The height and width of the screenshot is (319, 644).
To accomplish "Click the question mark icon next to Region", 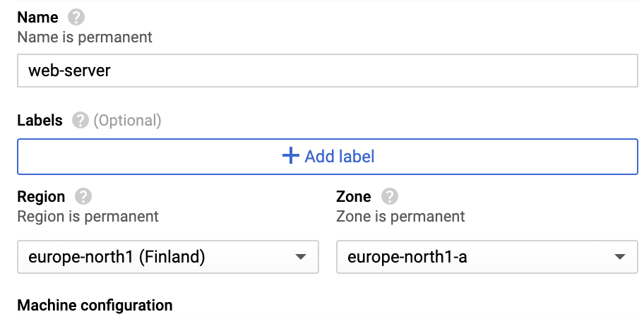I will pyautogui.click(x=84, y=197).
